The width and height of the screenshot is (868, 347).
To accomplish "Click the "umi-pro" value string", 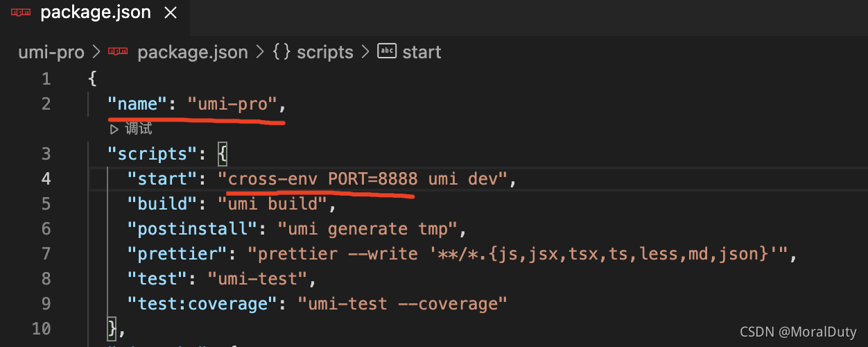I will pos(232,104).
